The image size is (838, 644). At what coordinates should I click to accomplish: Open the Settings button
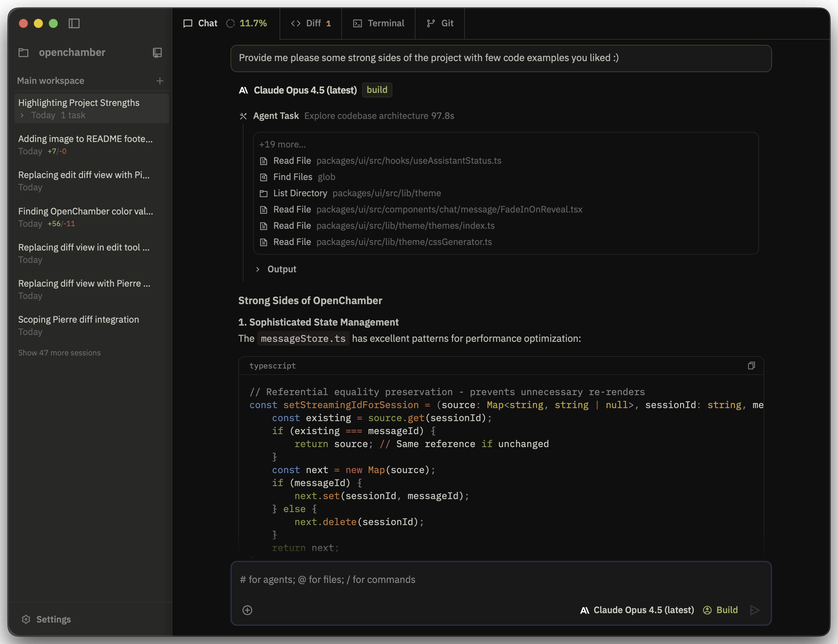46,619
